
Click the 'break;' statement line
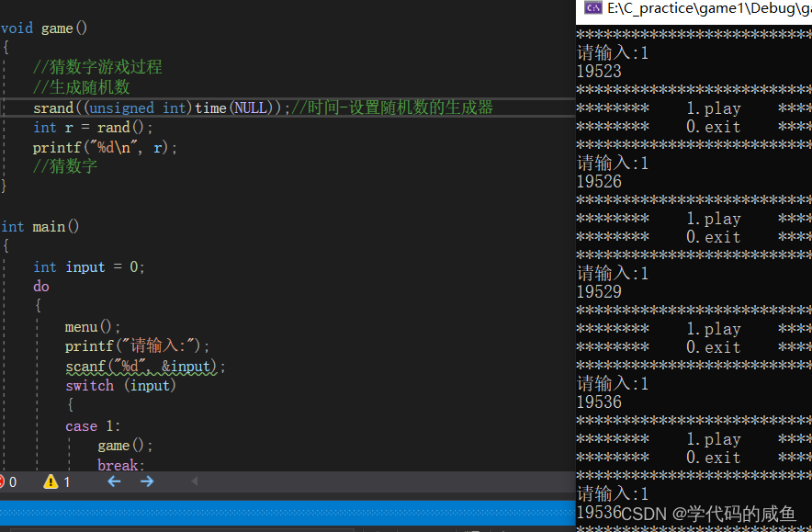(x=120, y=464)
